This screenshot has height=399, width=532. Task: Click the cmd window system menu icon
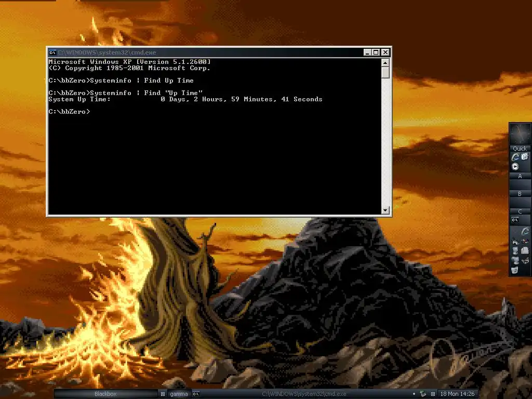coord(52,52)
